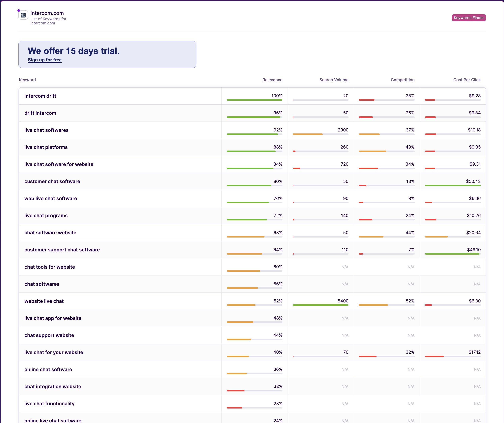Click the Keyword column header
The image size is (504, 423).
(x=27, y=80)
